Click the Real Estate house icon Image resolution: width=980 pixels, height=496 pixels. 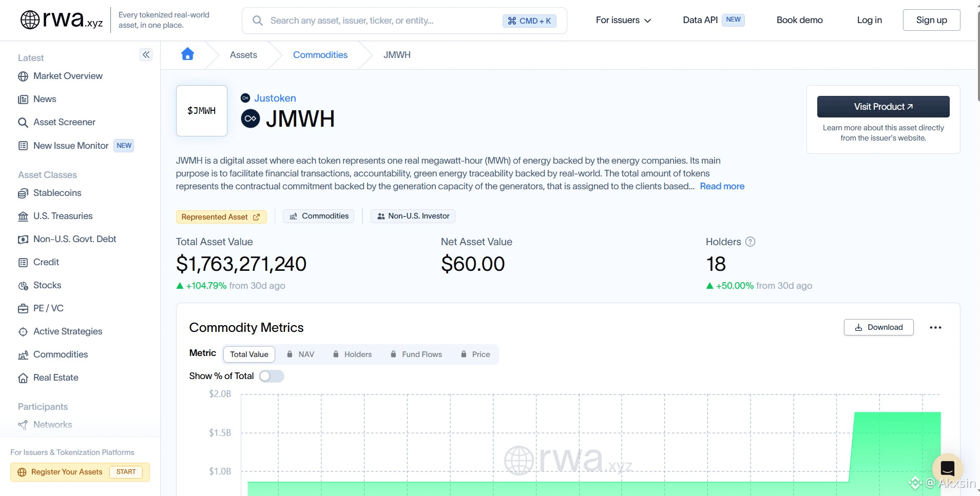23,378
